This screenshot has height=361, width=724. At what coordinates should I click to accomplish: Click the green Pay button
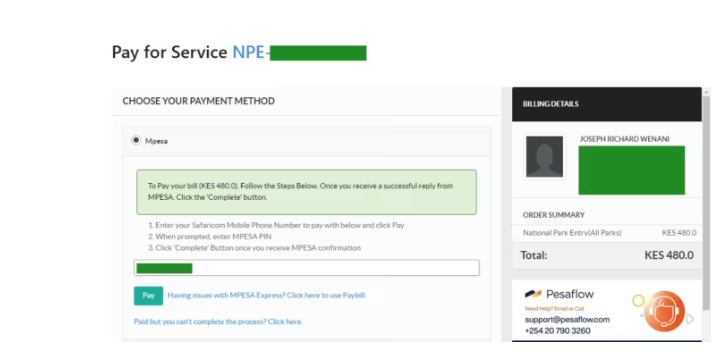(148, 295)
